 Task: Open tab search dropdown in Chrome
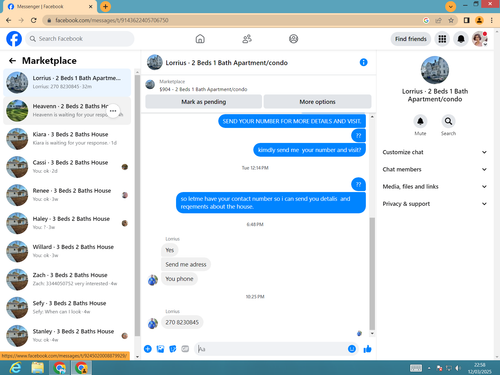coord(450,6)
